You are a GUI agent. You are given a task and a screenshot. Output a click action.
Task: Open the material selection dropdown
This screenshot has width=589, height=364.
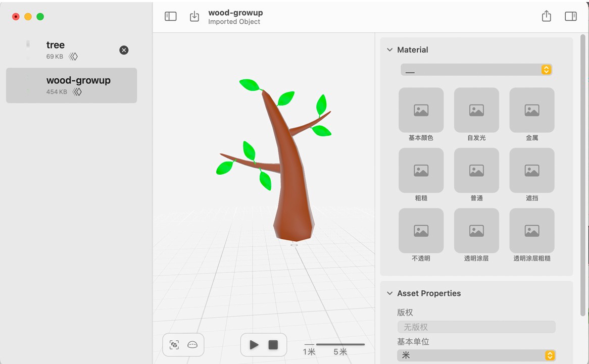(476, 70)
